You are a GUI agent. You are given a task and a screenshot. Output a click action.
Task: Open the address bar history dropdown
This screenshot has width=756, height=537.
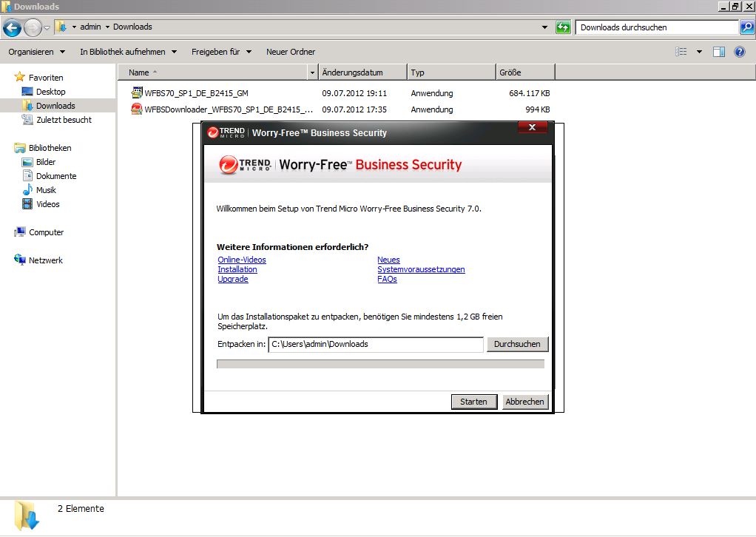[546, 27]
